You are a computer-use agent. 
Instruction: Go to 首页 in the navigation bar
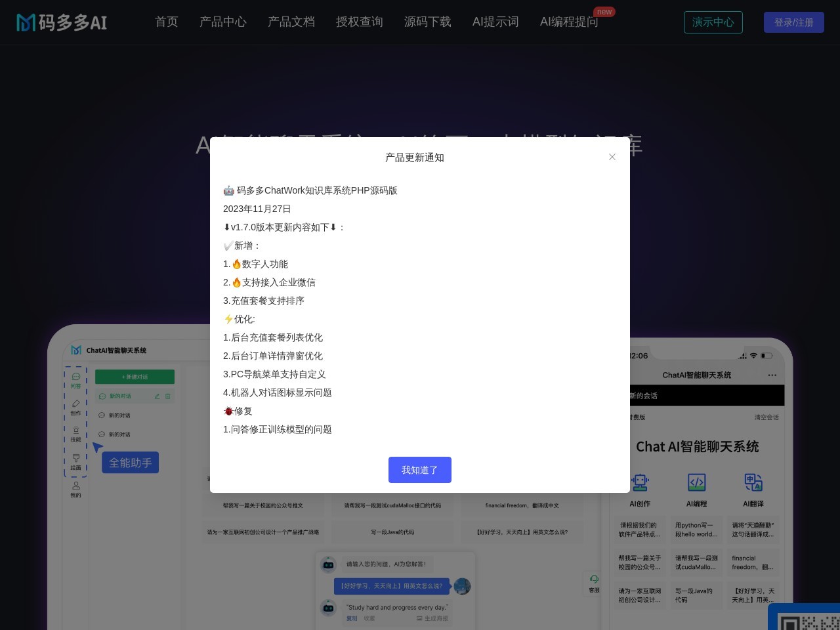tap(167, 22)
